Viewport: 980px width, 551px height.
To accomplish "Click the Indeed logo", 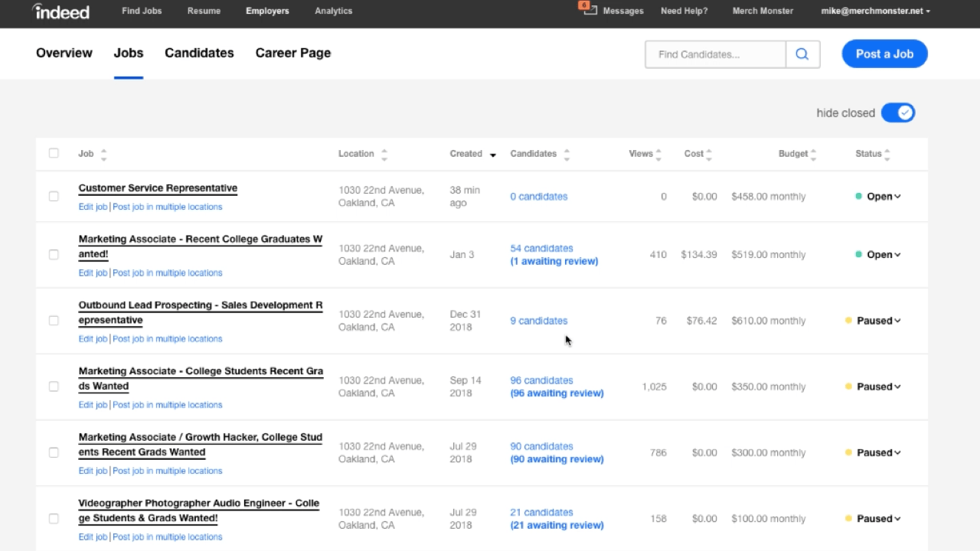I will (x=60, y=11).
